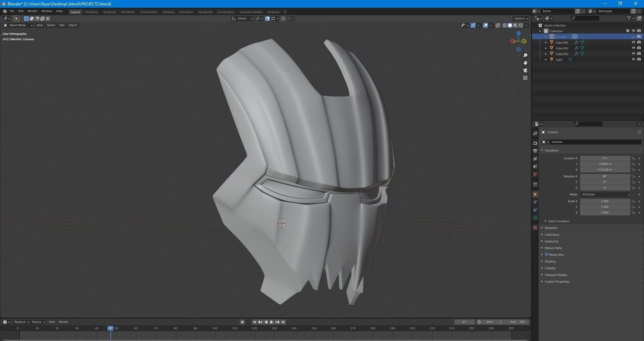Toggle viewport overlays display
Viewport: 644px width, 341px height.
tap(485, 25)
